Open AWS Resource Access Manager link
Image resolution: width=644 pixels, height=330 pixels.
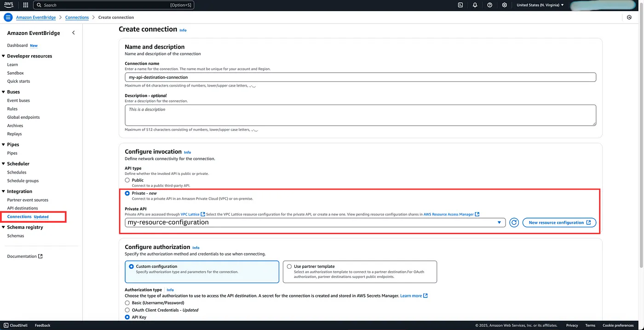pos(448,214)
